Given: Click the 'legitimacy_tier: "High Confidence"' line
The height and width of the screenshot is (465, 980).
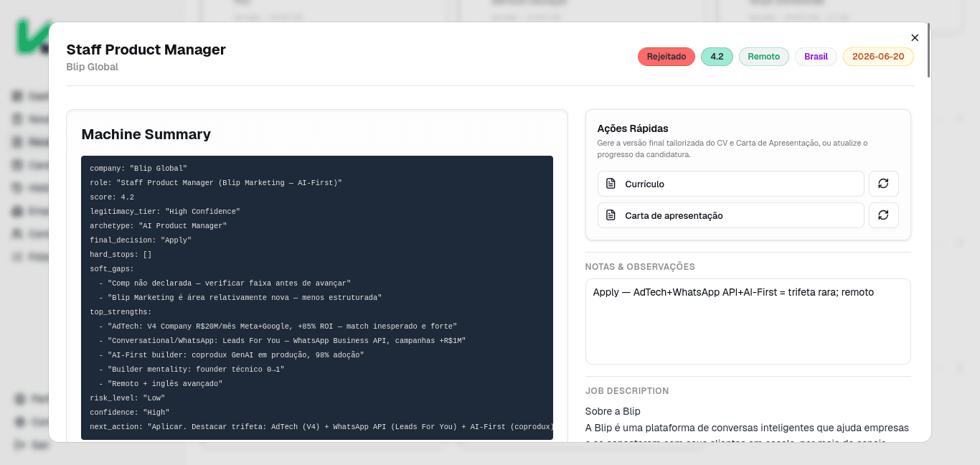Looking at the screenshot, I should tap(165, 212).
